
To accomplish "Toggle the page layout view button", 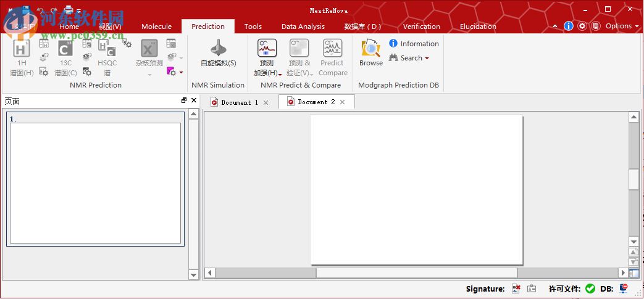I will [634, 272].
